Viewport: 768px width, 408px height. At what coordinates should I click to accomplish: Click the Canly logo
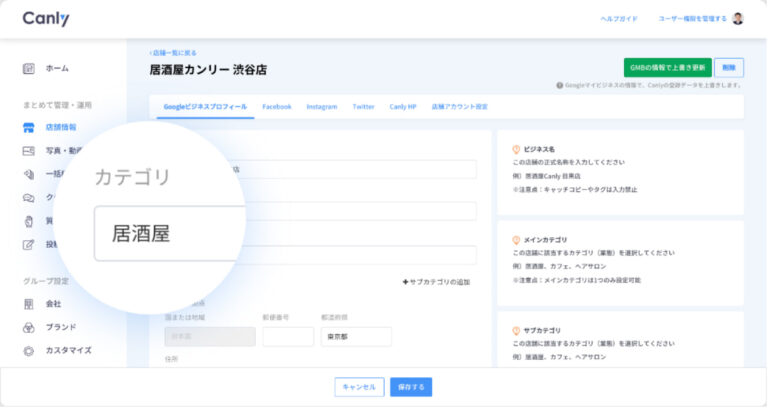click(x=46, y=19)
